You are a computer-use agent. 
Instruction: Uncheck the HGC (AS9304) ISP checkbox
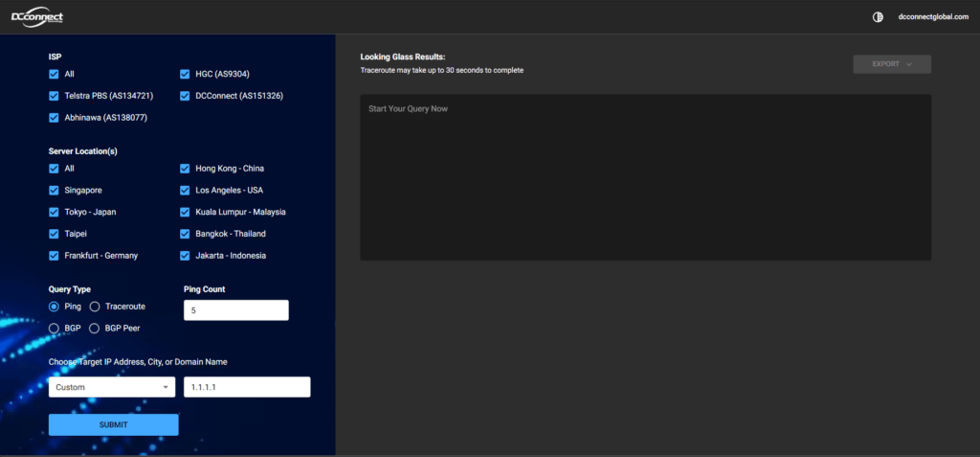[x=186, y=74]
